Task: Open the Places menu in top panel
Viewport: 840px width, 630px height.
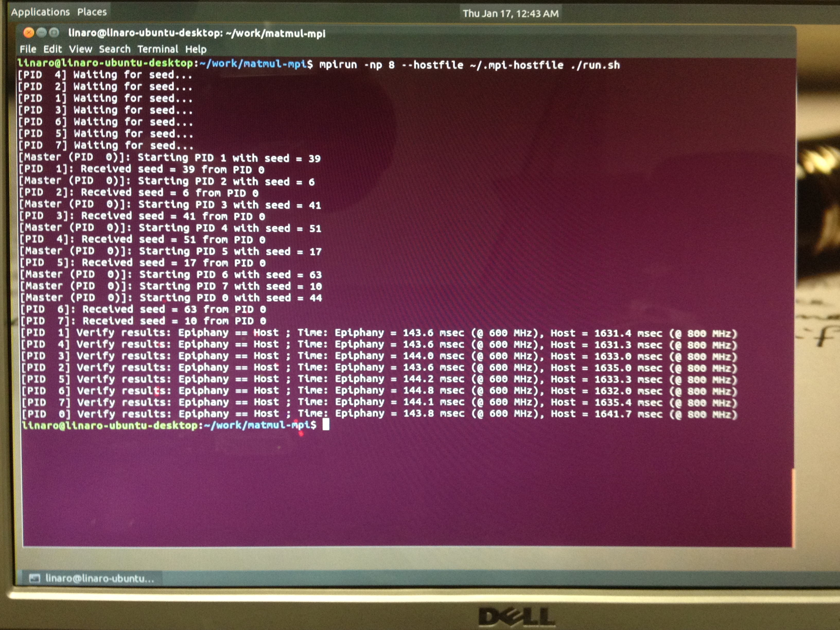Action: tap(92, 12)
